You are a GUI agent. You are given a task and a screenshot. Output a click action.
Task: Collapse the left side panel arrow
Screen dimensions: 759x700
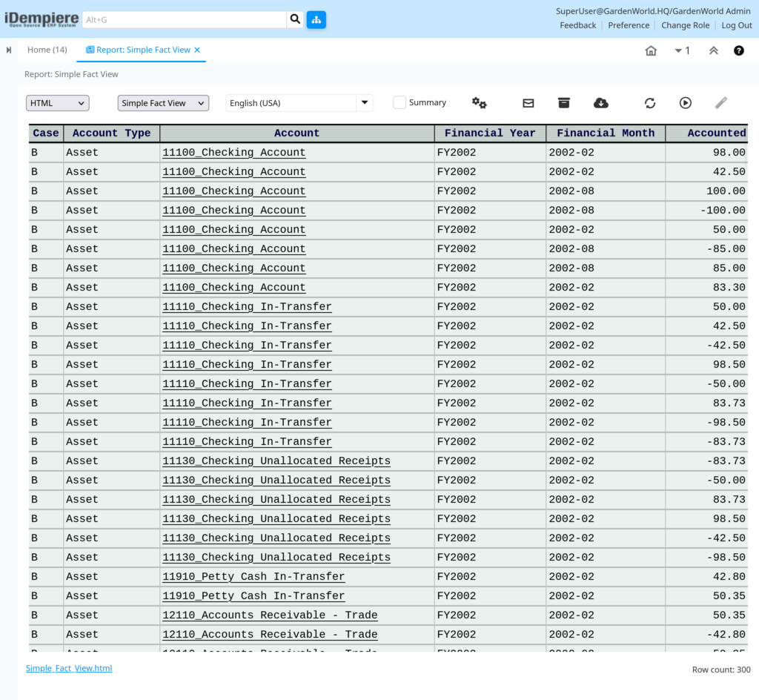pyautogui.click(x=9, y=50)
